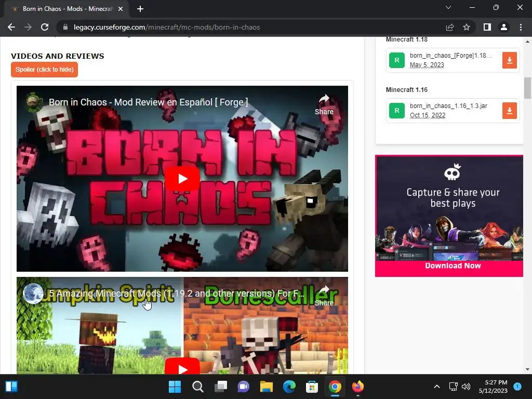Click the scrollbar up arrow

click(x=527, y=42)
